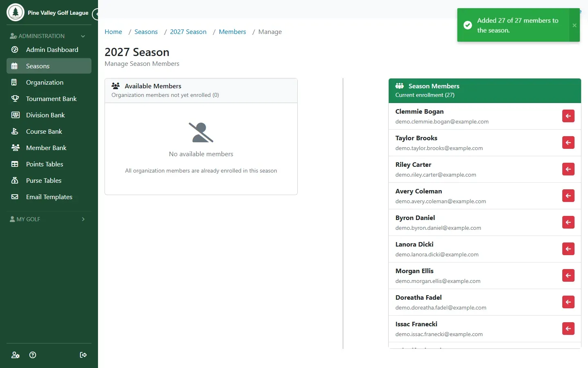Remove Morgan Ellis from the season
The width and height of the screenshot is (588, 368).
click(x=568, y=276)
